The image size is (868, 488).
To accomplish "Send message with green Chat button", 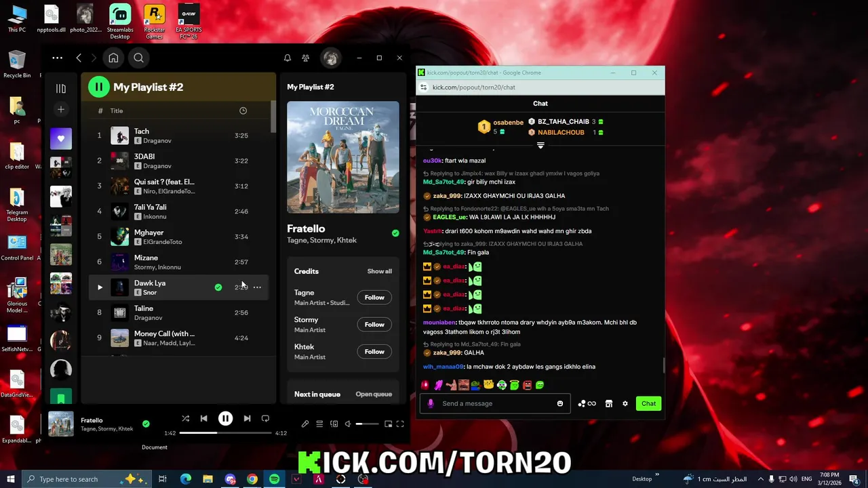I will (648, 403).
